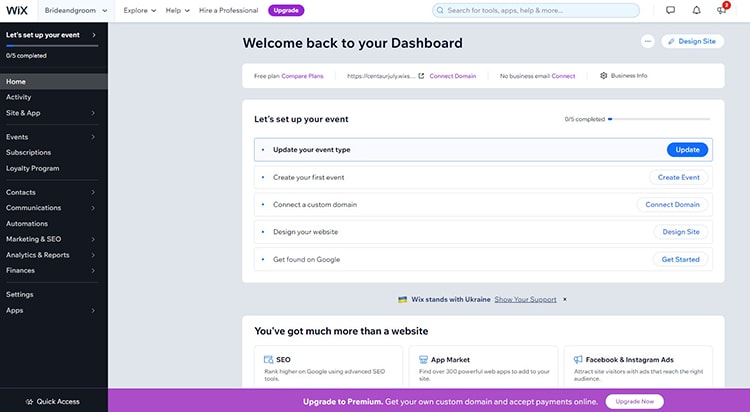Expand the Contacts submenu
The width and height of the screenshot is (750, 412).
pos(93,192)
